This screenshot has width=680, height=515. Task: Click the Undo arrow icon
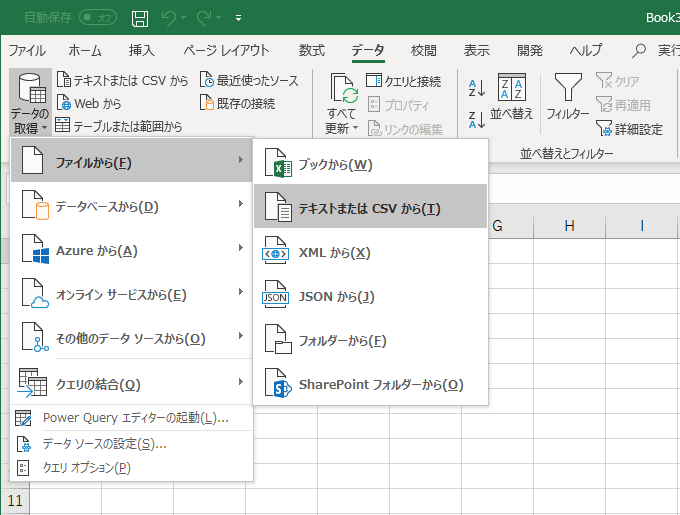pos(169,18)
